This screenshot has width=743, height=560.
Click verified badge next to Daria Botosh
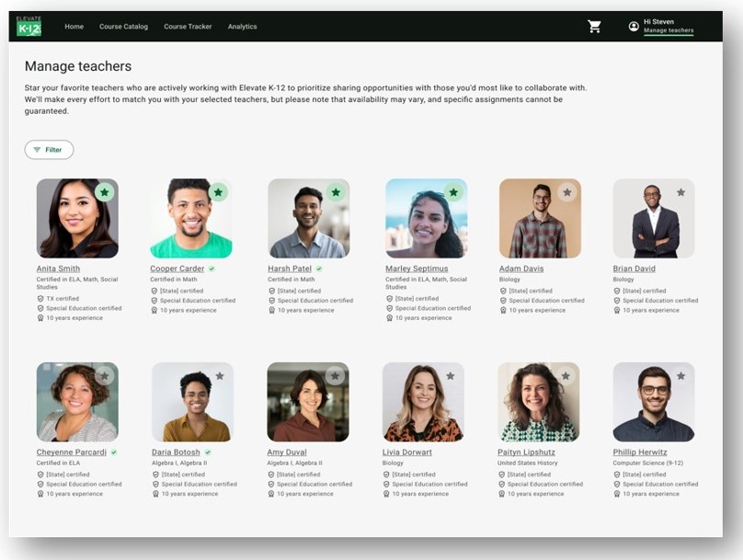208,452
